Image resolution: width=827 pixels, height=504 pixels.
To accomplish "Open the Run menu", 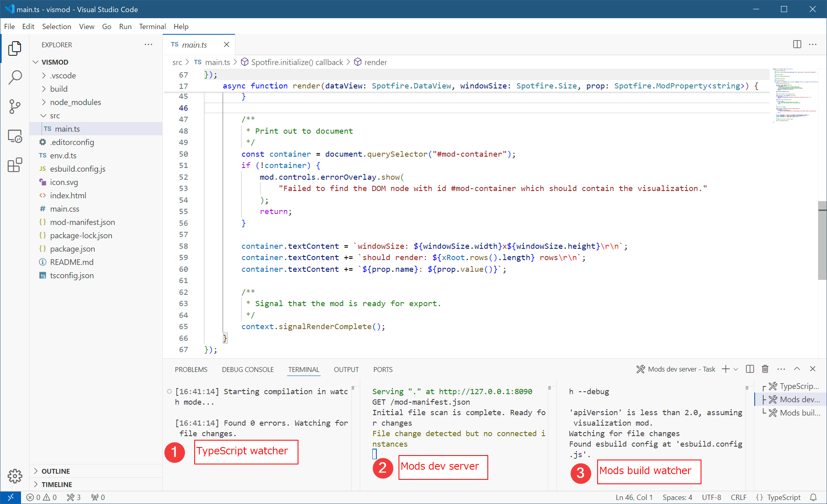I will click(x=125, y=27).
